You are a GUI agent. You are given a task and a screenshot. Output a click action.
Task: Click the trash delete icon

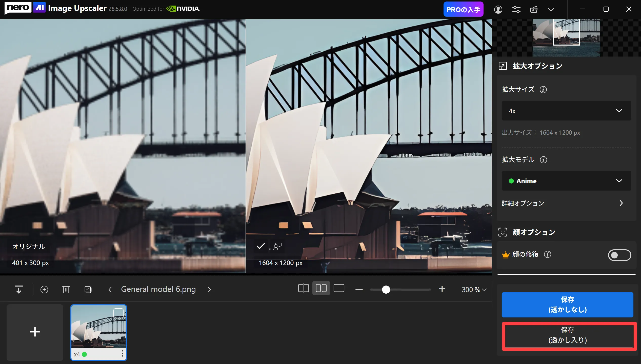coord(66,289)
